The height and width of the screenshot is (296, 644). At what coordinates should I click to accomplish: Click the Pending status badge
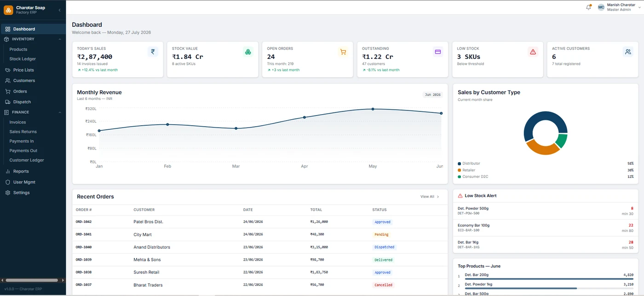click(381, 234)
